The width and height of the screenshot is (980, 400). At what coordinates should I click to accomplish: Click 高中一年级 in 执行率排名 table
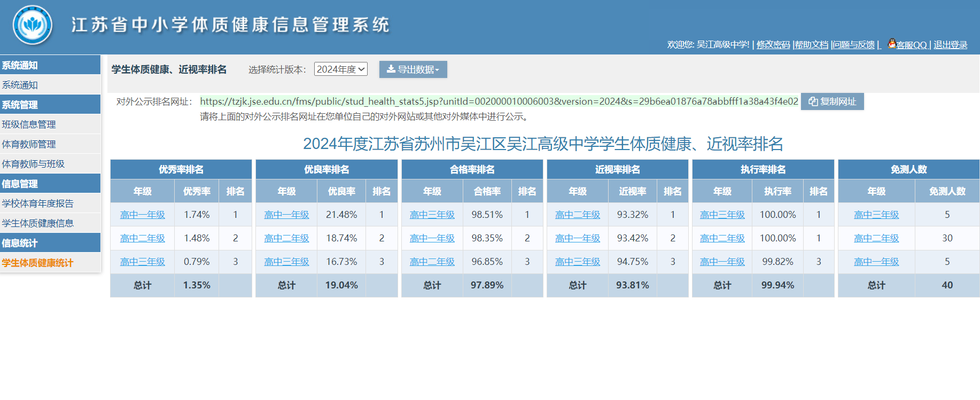[722, 262]
